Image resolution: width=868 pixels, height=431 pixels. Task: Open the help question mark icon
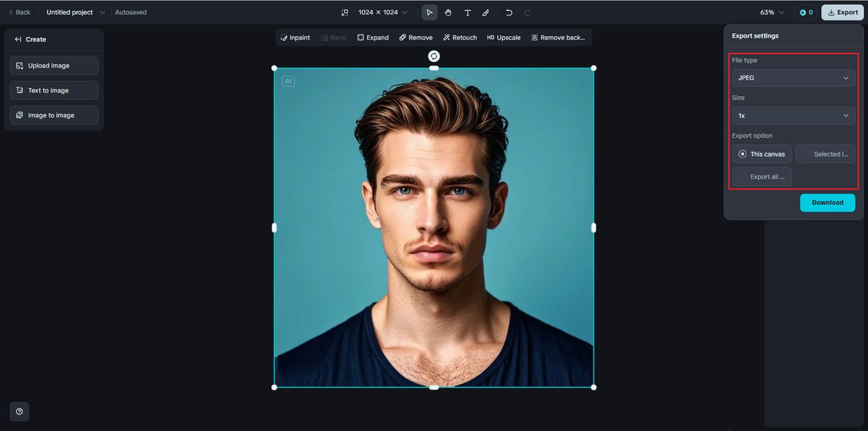(19, 411)
